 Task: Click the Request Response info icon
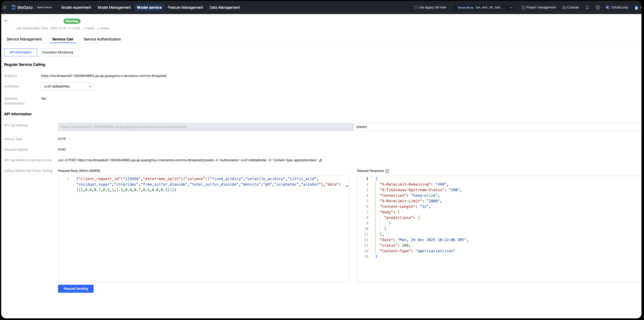click(387, 171)
